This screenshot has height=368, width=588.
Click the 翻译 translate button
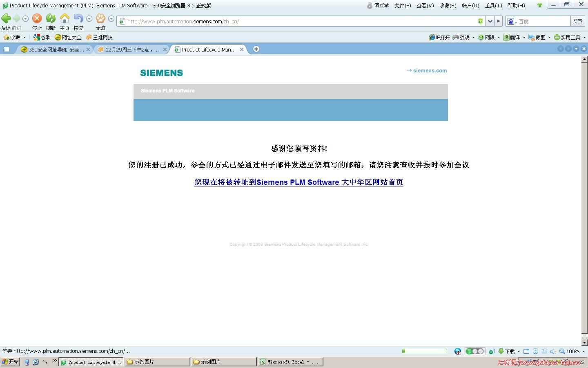[x=512, y=37]
